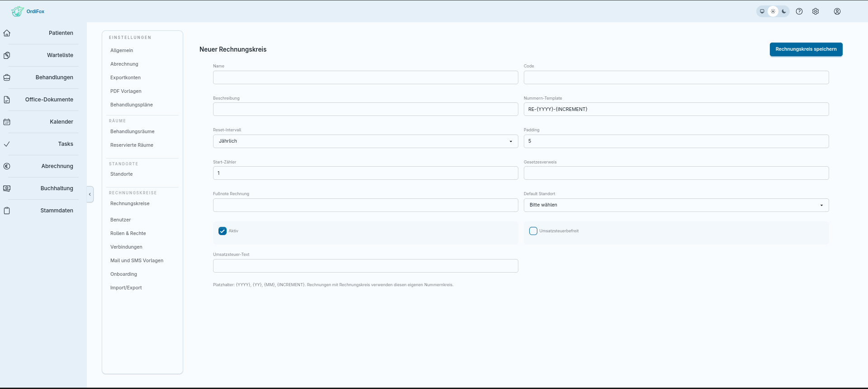The height and width of the screenshot is (389, 868).
Task: Open the Reset-Intervall Jährlich dropdown
Action: pos(365,141)
